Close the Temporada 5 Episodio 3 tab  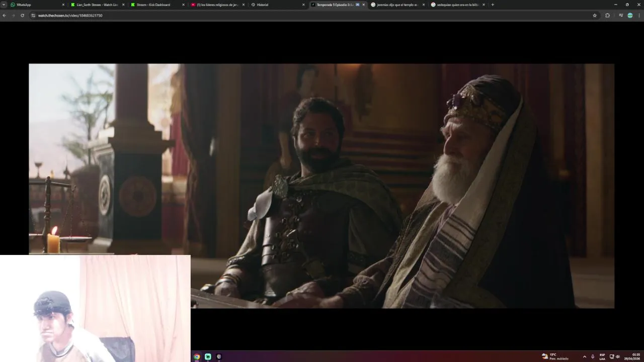(364, 5)
